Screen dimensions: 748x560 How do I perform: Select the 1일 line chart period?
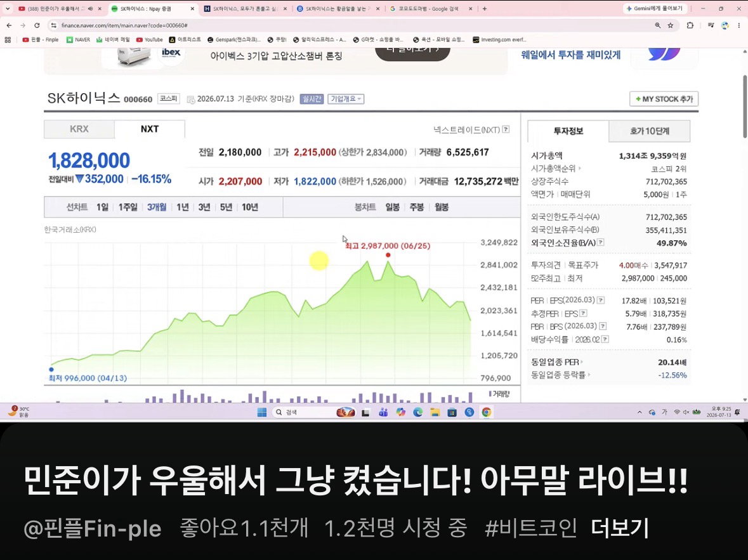[102, 207]
